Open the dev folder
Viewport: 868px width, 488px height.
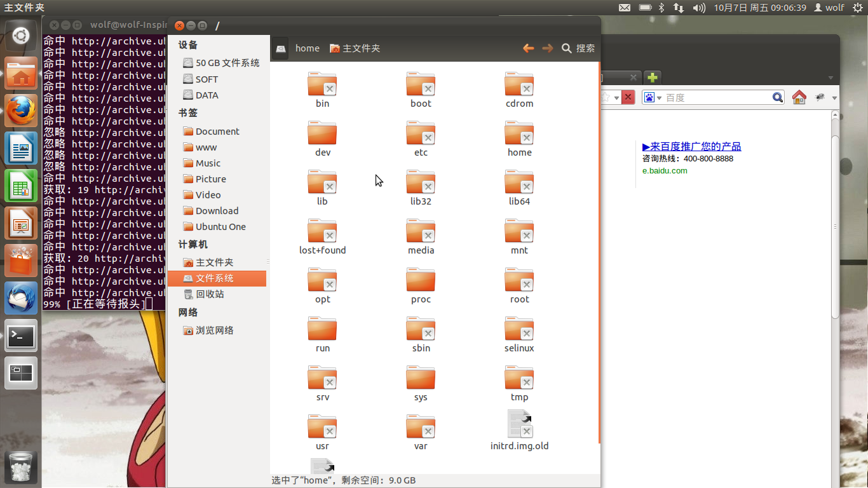tap(322, 133)
